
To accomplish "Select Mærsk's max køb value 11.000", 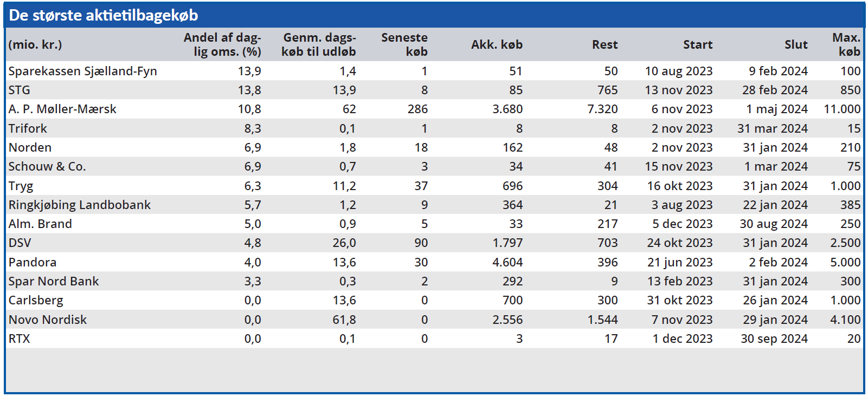I will coord(842,109).
